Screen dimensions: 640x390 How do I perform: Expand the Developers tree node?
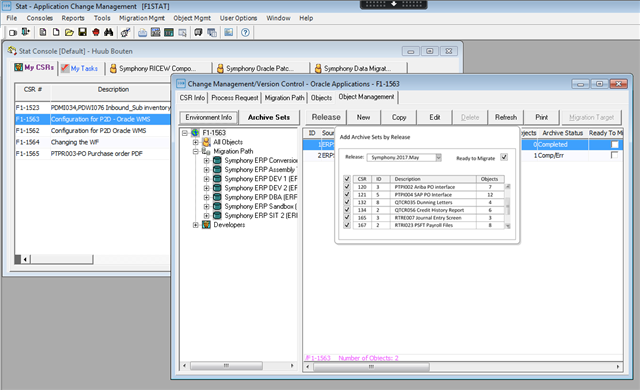[x=196, y=225]
